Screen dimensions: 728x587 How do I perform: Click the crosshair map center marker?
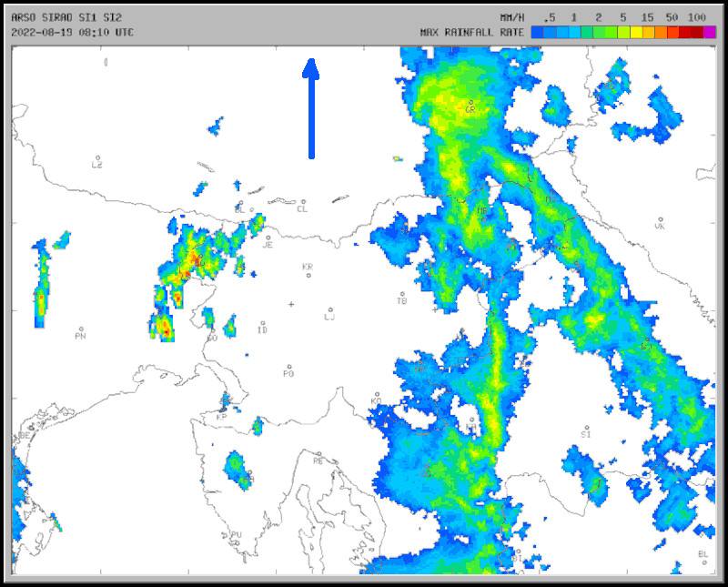pyautogui.click(x=291, y=304)
